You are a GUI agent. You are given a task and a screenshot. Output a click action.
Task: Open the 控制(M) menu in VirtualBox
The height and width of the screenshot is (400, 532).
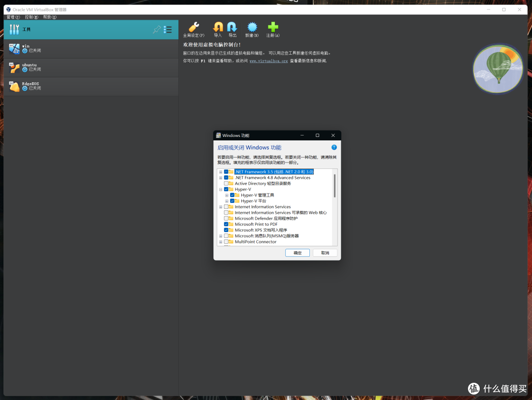32,17
